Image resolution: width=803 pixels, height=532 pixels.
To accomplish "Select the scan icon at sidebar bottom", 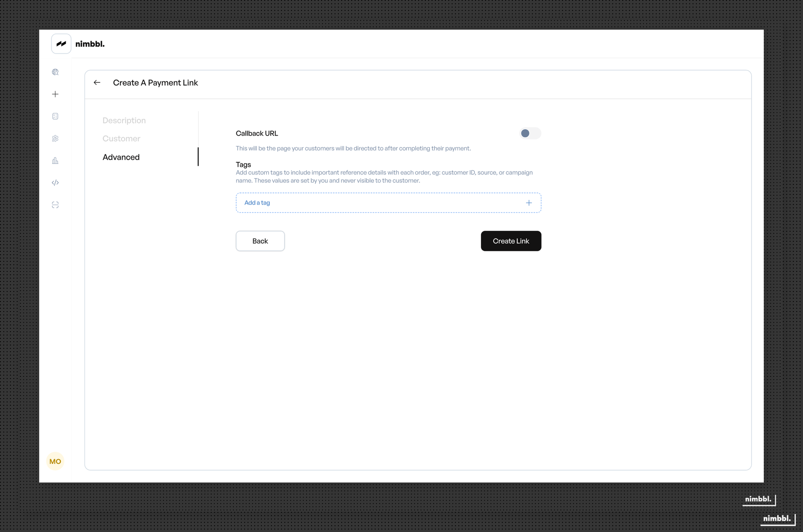I will [55, 205].
